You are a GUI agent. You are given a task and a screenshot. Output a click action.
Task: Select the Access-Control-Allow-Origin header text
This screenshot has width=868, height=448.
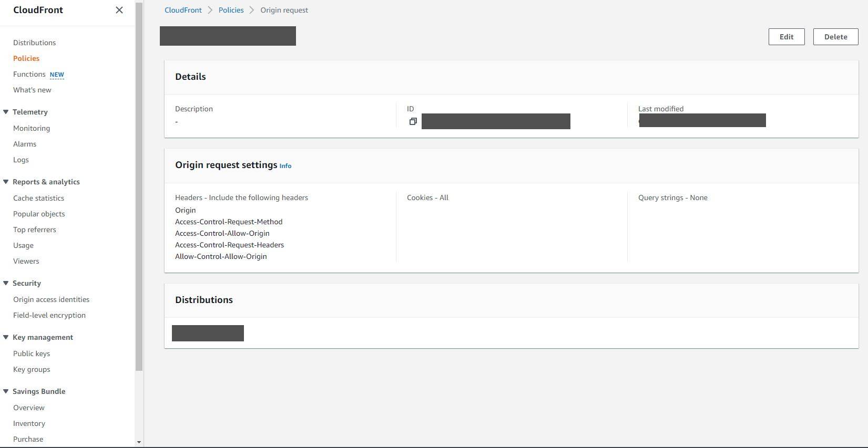click(x=222, y=233)
